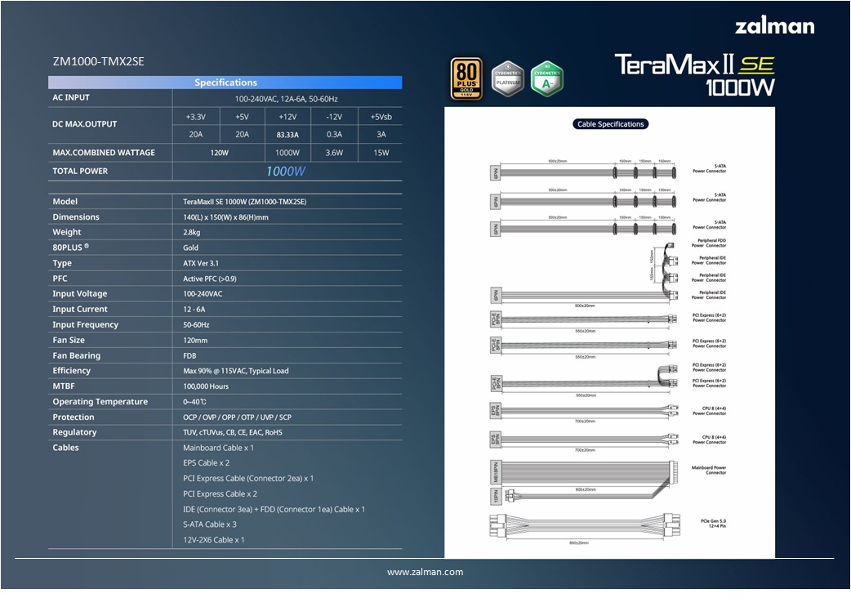The height and width of the screenshot is (616, 851).
Task: Click the AC INPUT row label
Action: pyautogui.click(x=71, y=97)
